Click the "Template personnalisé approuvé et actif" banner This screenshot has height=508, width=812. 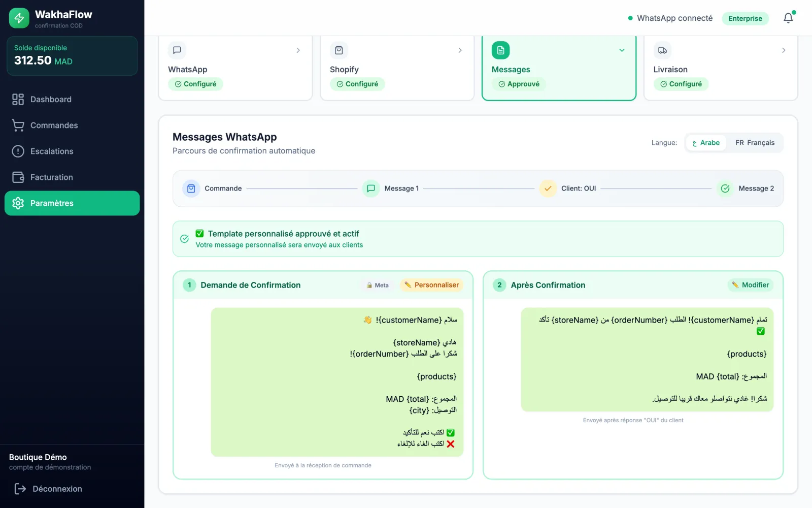(478, 239)
